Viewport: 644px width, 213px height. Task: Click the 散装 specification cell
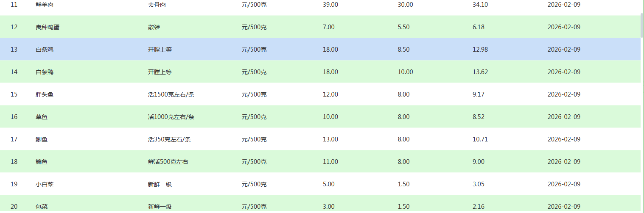click(154, 27)
